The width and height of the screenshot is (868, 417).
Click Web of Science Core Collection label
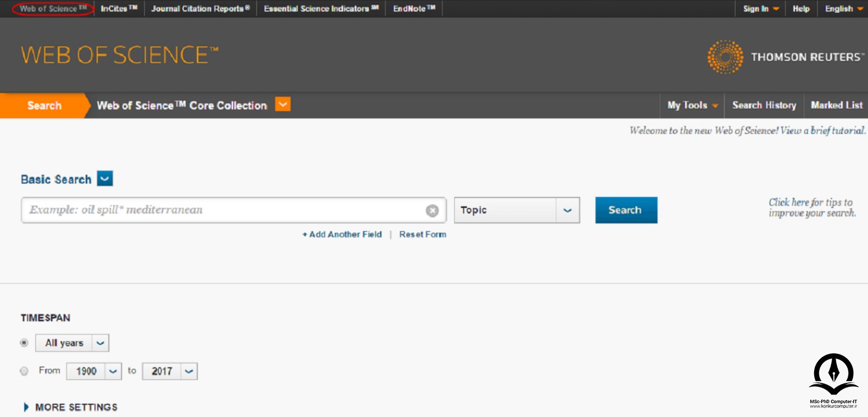182,105
